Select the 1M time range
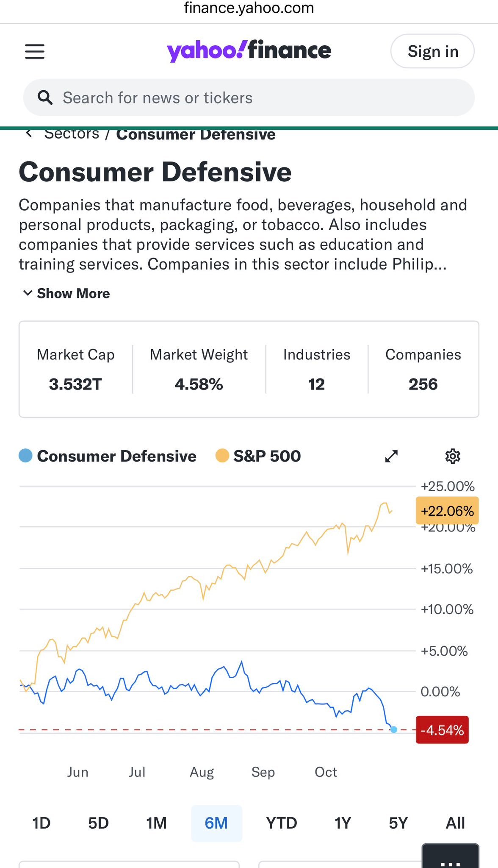 coord(156,823)
